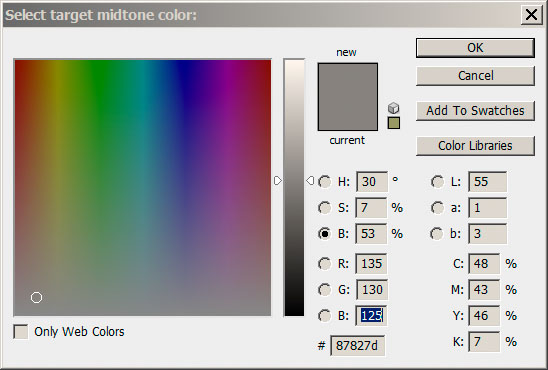Click the circular color picker marker
The image size is (548, 370).
point(36,298)
